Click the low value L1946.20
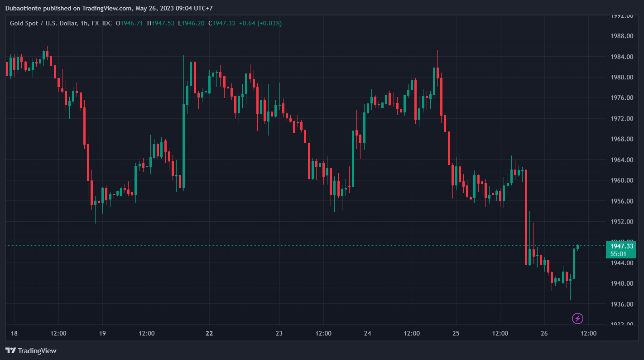The height and width of the screenshot is (360, 644). point(191,23)
